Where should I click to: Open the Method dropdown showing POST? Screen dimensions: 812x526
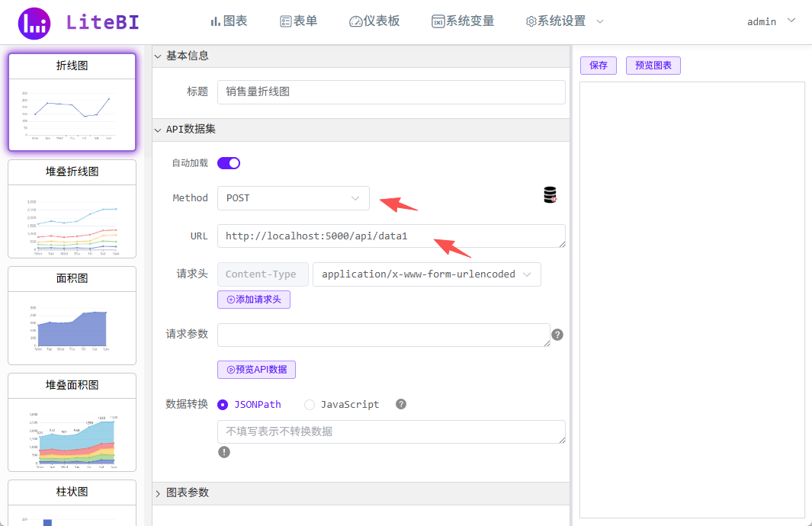point(293,197)
